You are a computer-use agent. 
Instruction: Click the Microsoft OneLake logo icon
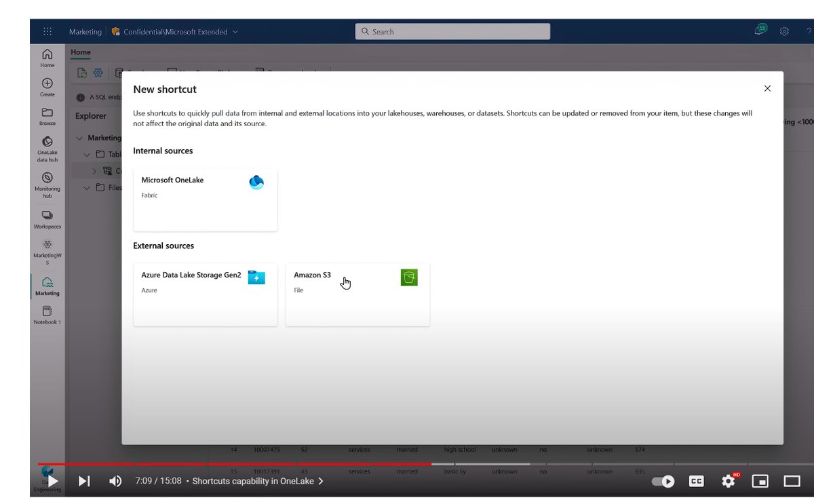pyautogui.click(x=256, y=182)
